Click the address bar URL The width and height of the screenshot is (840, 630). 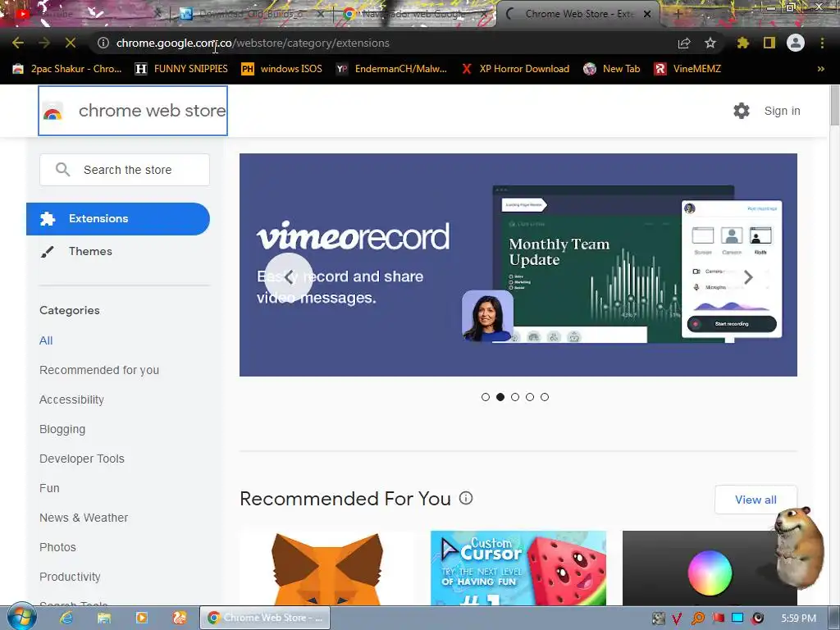253,43
